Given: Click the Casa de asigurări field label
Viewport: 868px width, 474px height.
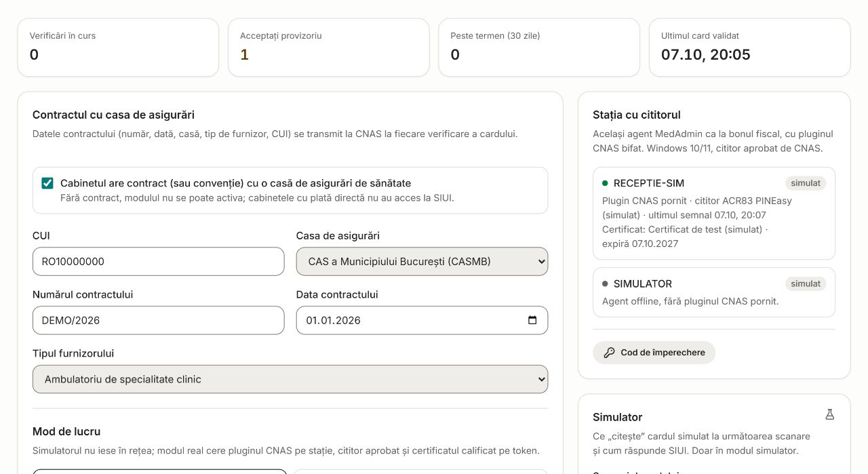Looking at the screenshot, I should [338, 236].
